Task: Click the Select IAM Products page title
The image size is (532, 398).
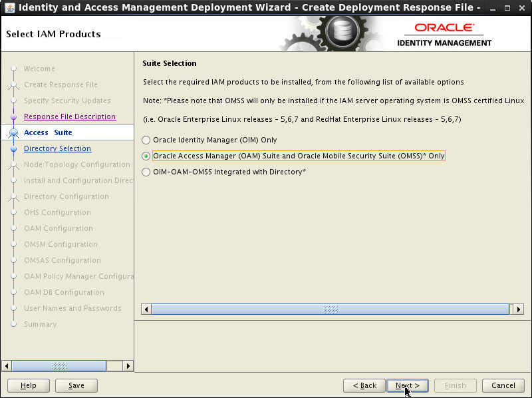Action: click(53, 34)
